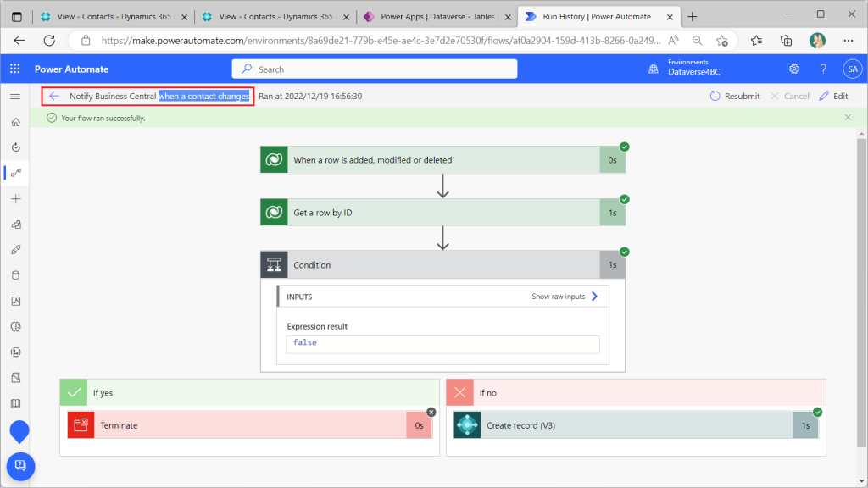The width and height of the screenshot is (868, 488).
Task: Click the browser back arrow
Action: pyautogui.click(x=19, y=41)
